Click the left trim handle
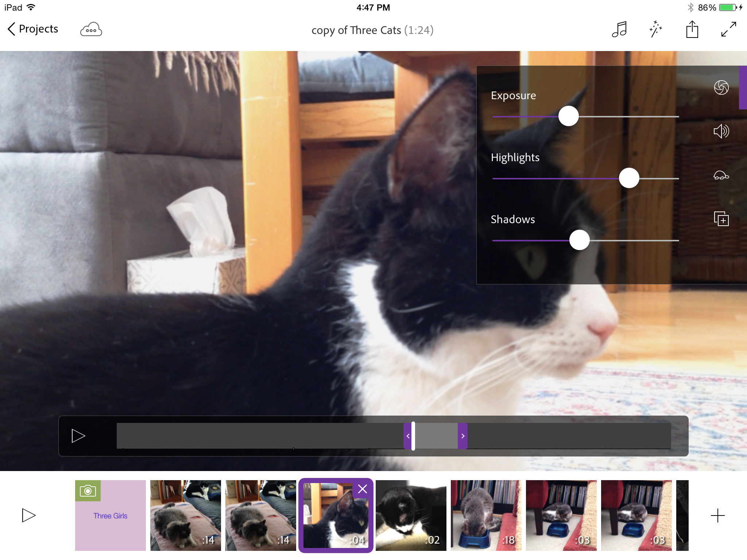The height and width of the screenshot is (560, 747). click(x=408, y=436)
